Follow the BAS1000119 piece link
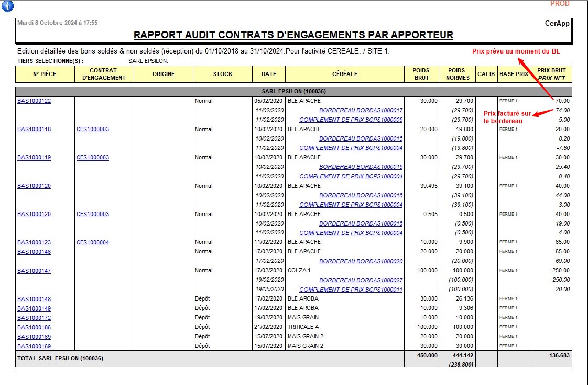This screenshot has height=385, width=588. 34,158
